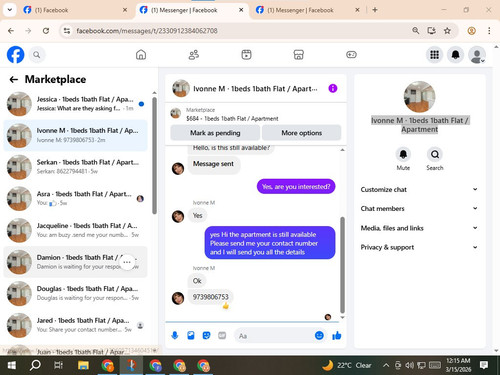Open Facebook search magnifier
Screen dimensions: 500x375
pyautogui.click(x=37, y=55)
